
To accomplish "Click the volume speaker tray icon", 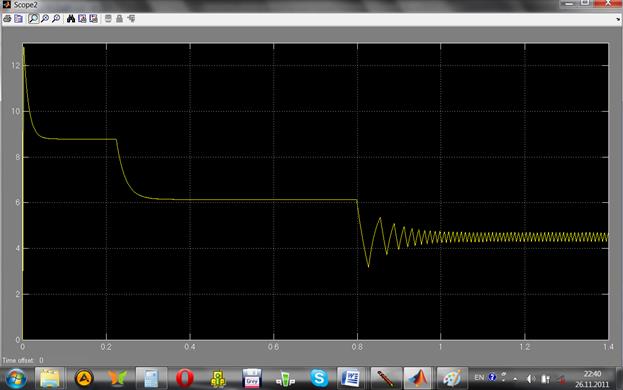I will coord(531,379).
